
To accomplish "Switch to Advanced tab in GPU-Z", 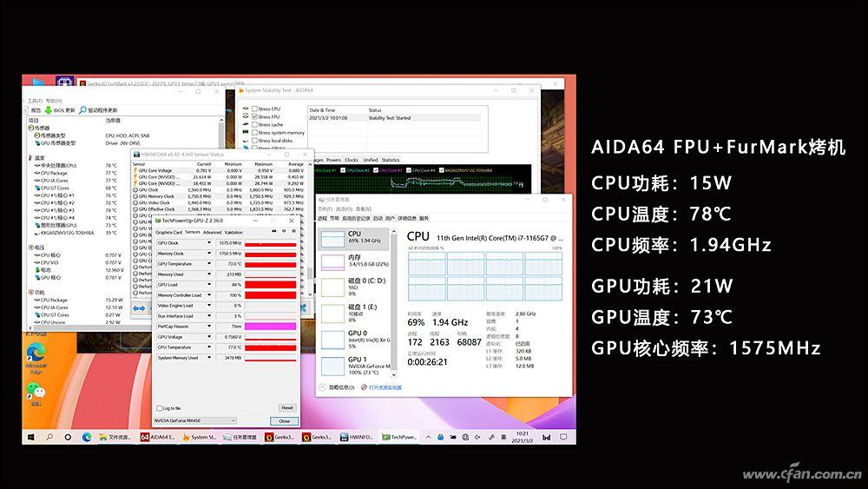I will pos(212,233).
